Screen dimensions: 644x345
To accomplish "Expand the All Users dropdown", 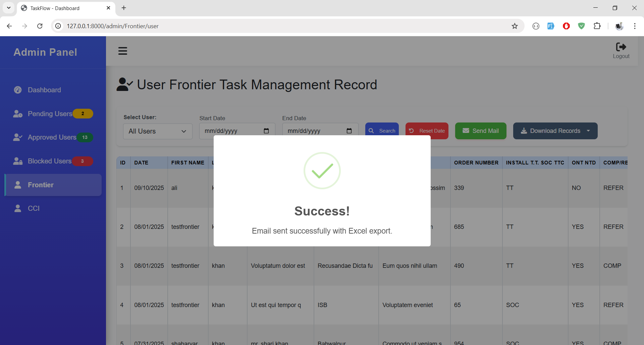I will tap(158, 131).
